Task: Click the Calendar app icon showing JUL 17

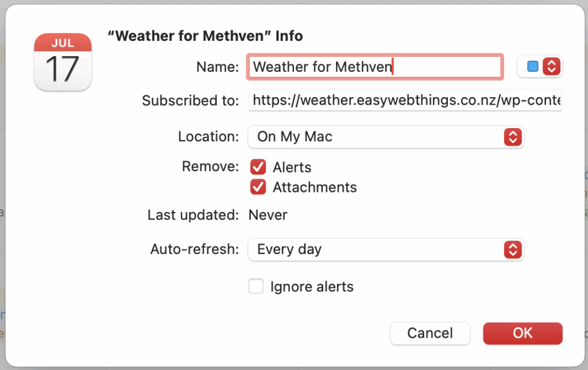Action: click(x=63, y=62)
